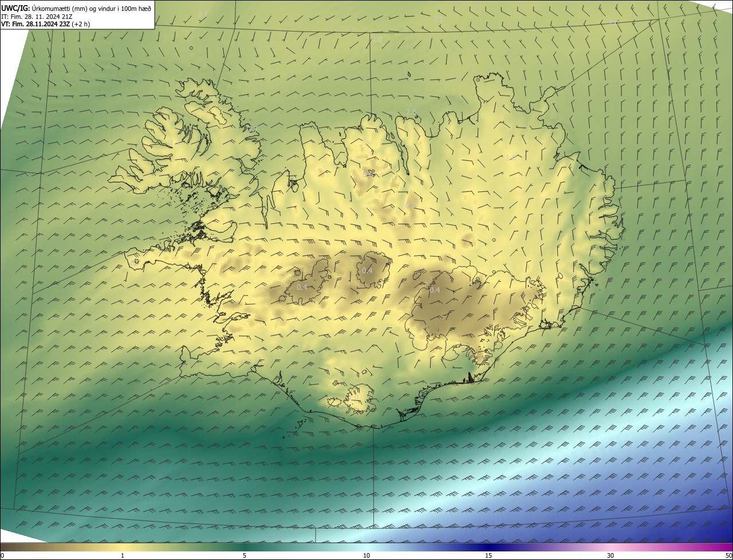
Task: Click the '15' tick label on the legend
Action: [x=488, y=555]
